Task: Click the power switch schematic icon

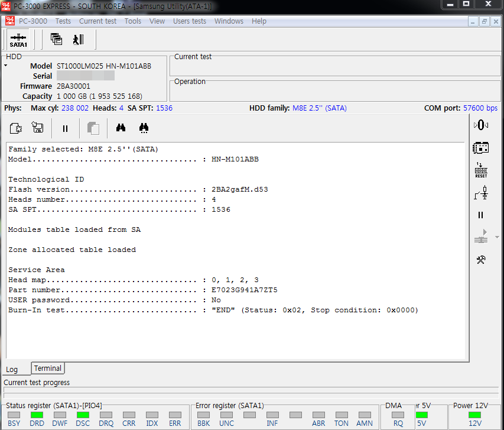Action: pos(481,193)
